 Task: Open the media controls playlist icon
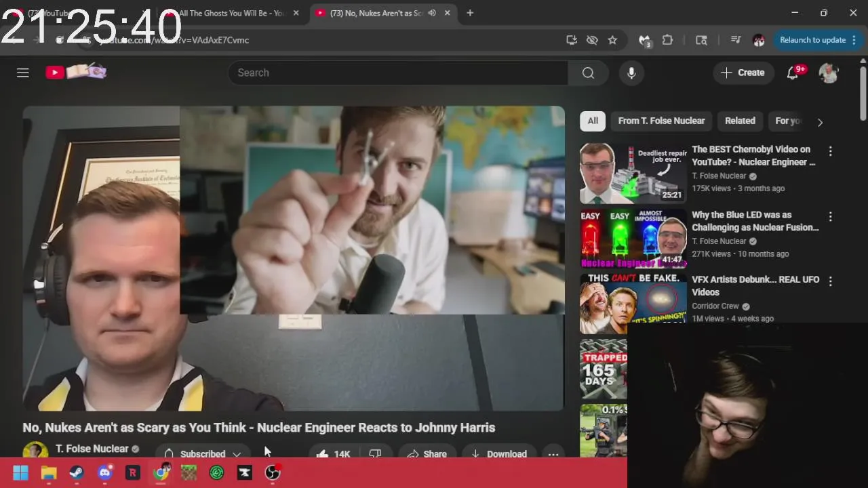[x=736, y=40]
